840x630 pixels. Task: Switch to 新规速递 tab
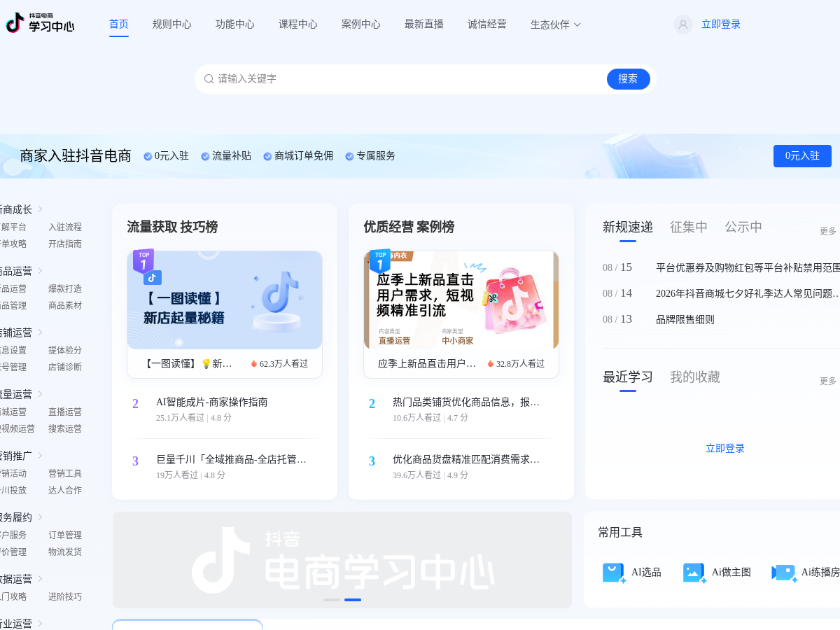(628, 227)
